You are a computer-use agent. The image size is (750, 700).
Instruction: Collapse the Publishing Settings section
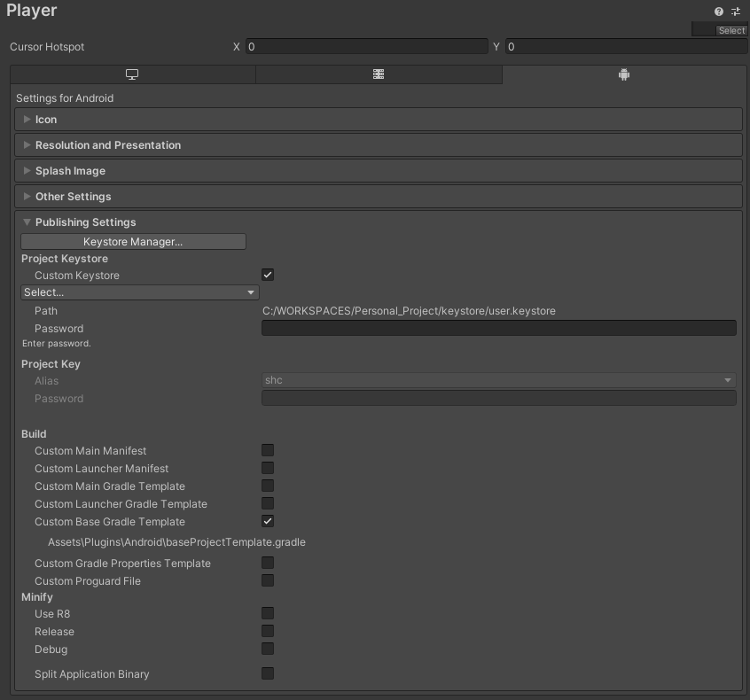click(379, 222)
